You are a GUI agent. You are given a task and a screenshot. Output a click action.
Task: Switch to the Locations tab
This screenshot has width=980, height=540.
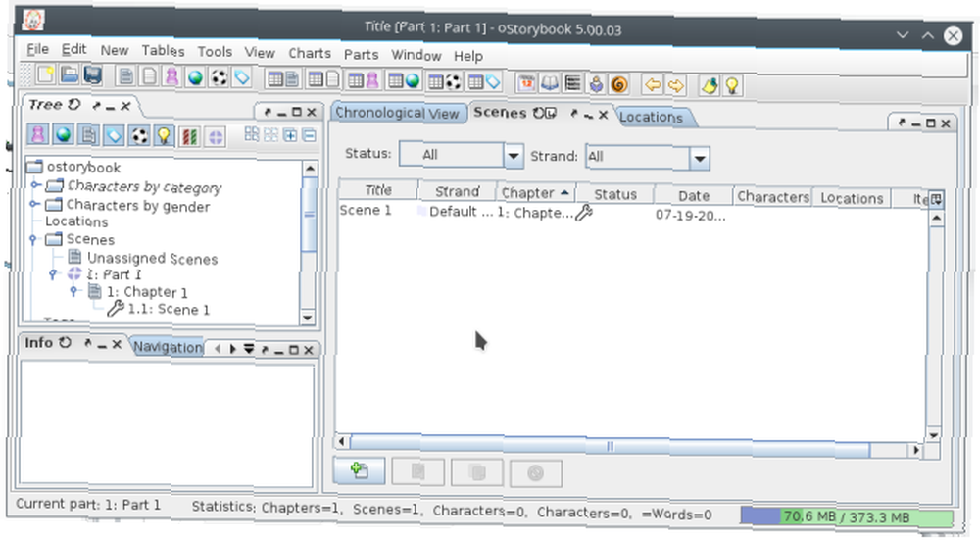point(652,117)
